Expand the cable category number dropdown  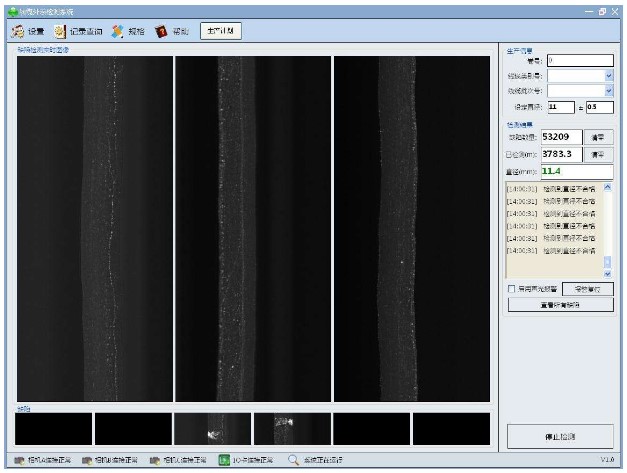[x=608, y=75]
